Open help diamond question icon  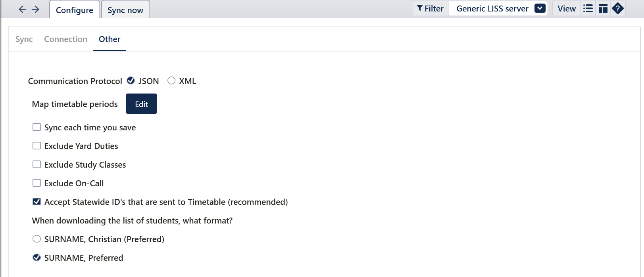[x=618, y=8]
